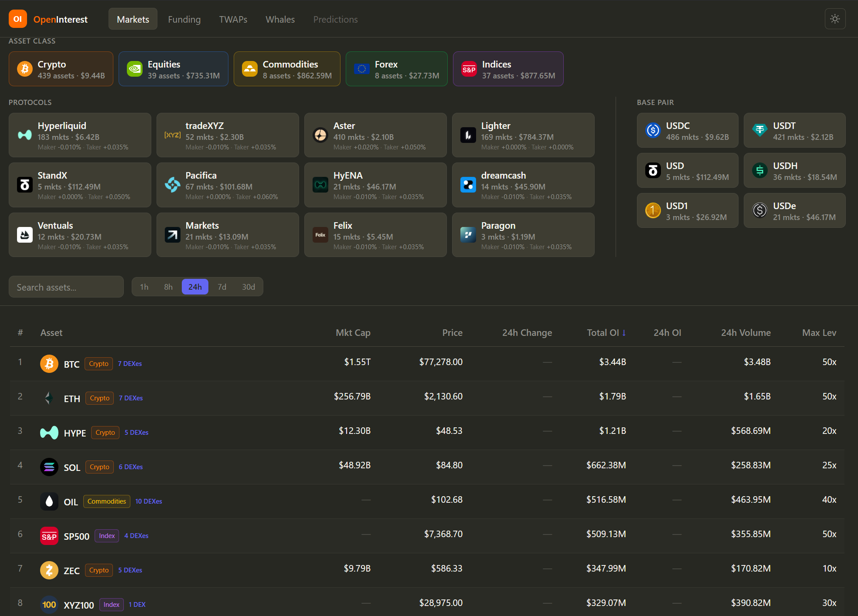858x616 pixels.
Task: Filter by the Forex asset class card
Action: [397, 69]
